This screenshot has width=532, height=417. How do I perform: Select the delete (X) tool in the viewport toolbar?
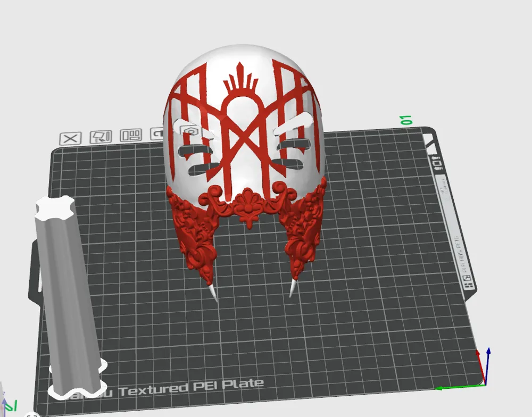click(70, 138)
